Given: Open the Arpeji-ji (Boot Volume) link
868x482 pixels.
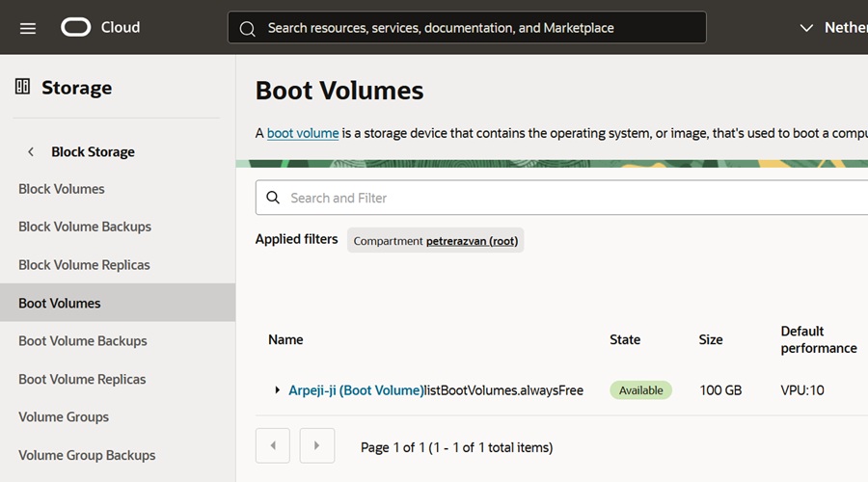Looking at the screenshot, I should pos(355,390).
